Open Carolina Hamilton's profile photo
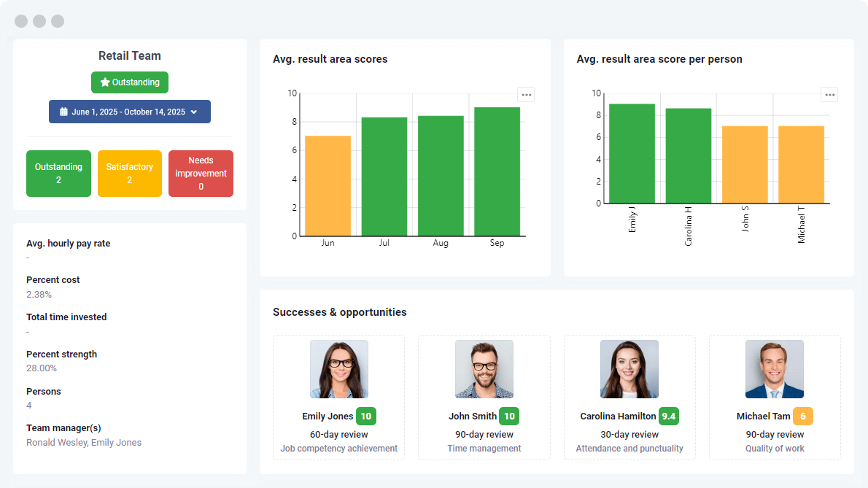The height and width of the screenshot is (488, 868). (629, 369)
